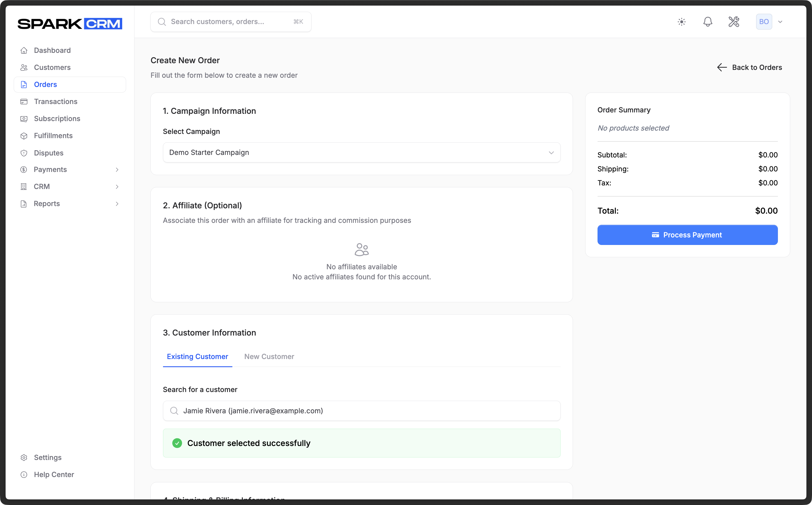This screenshot has width=812, height=505.
Task: Click the 'Create New Order' page title
Action: [185, 60]
